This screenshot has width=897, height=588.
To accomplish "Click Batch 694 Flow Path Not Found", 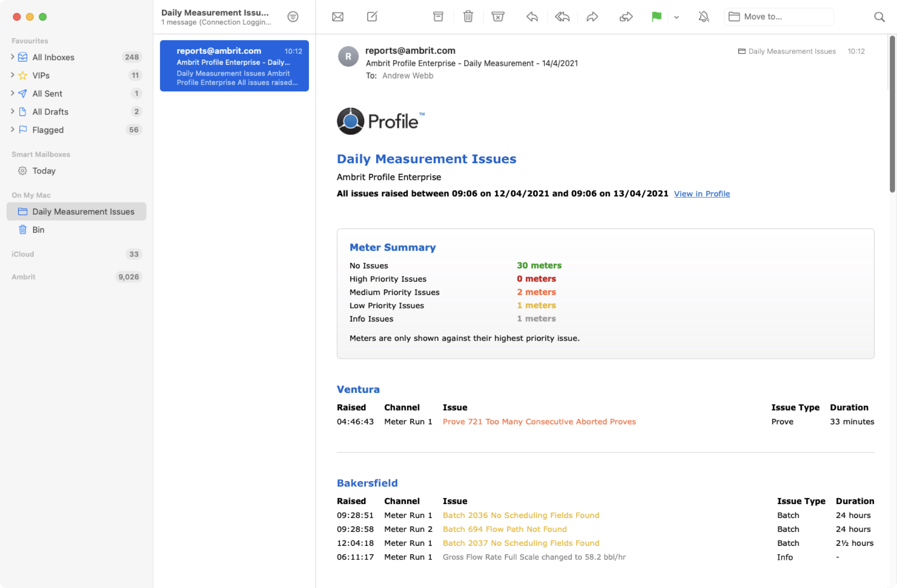I will pyautogui.click(x=505, y=529).
